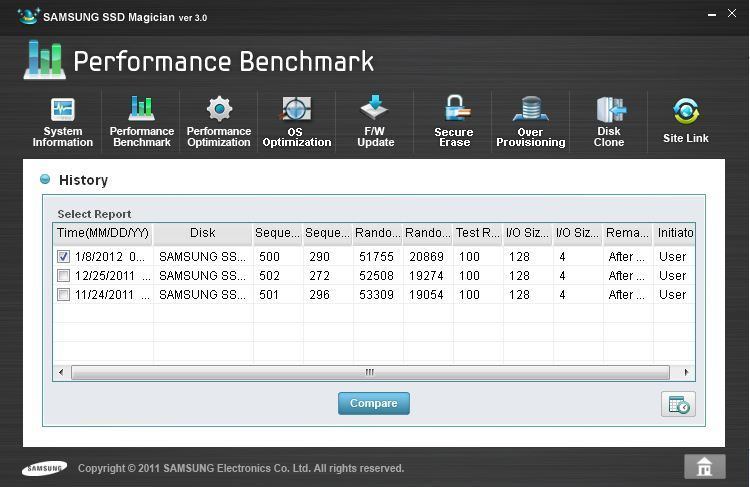The width and height of the screenshot is (750, 487).
Task: Select the value 19274 cell
Action: pos(426,276)
